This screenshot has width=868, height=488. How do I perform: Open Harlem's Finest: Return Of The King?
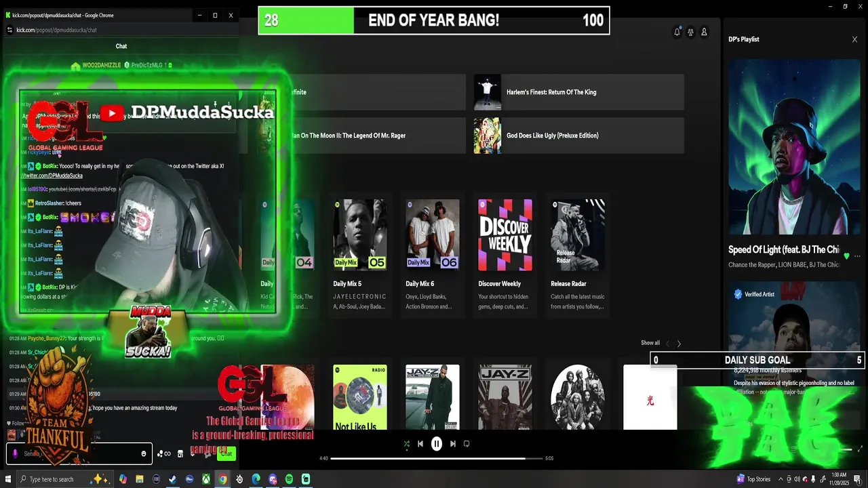click(x=578, y=92)
